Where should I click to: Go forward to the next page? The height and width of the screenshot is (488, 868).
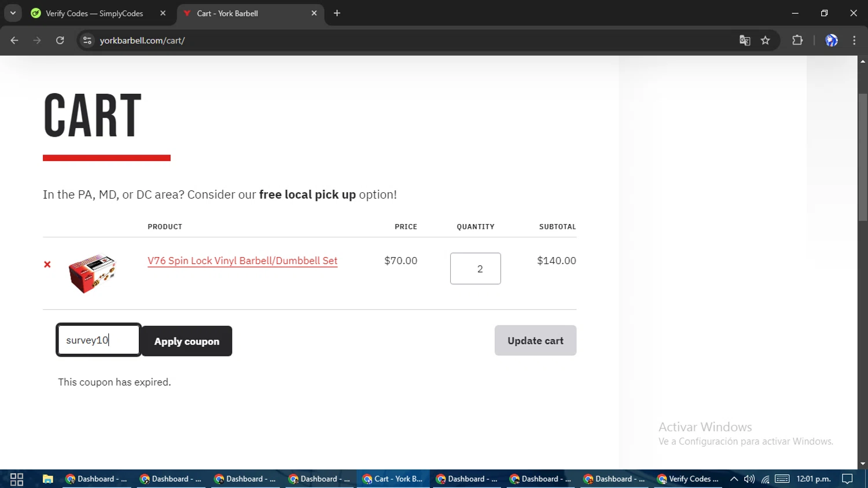(37, 41)
